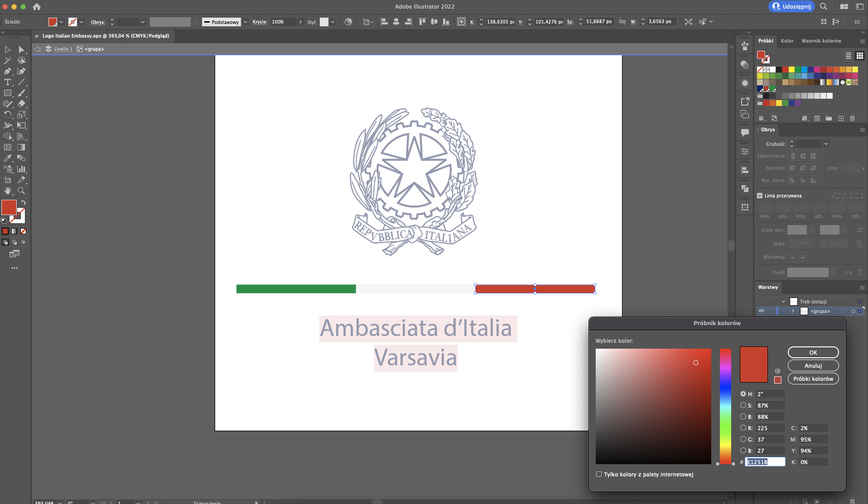
Task: Select the R red radio button
Action: pyautogui.click(x=743, y=428)
